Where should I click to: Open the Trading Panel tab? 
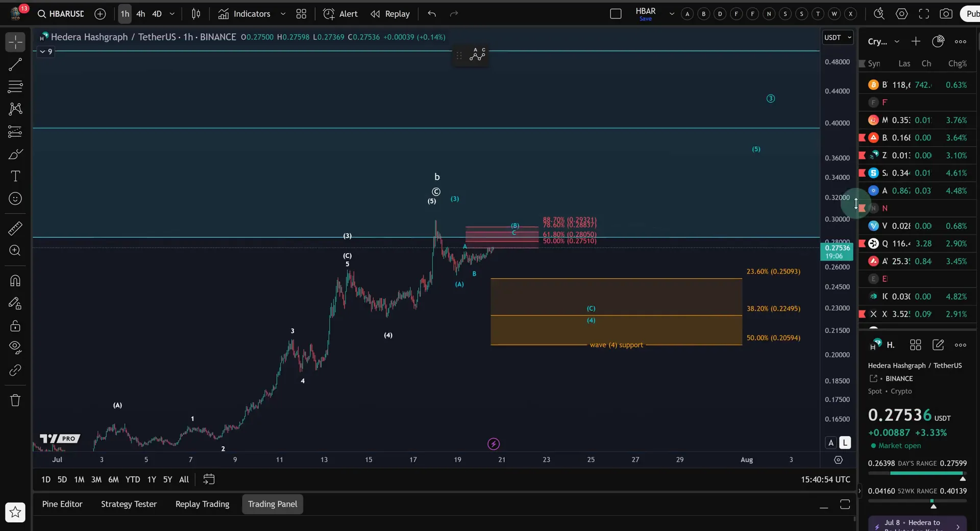273,504
